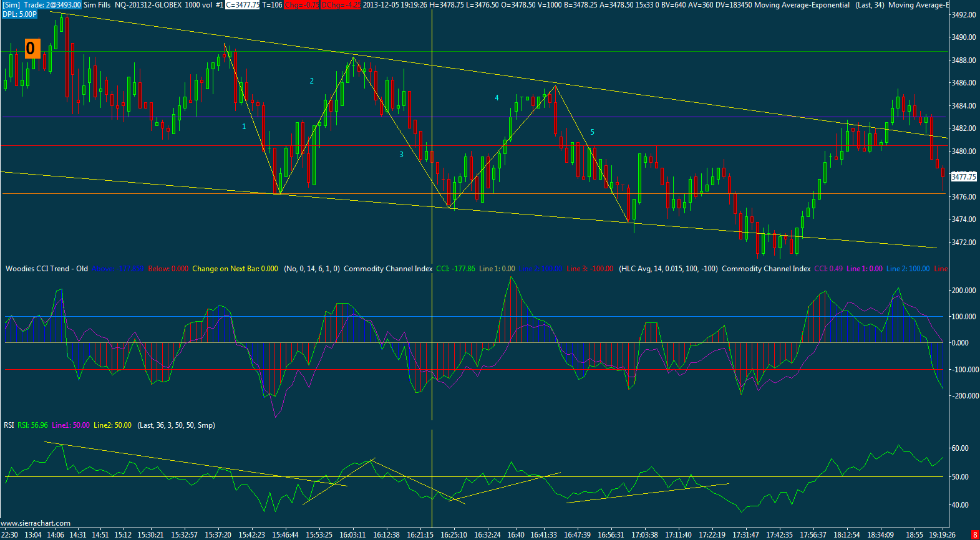Click the 16:40 time axis label
The width and height of the screenshot is (980, 540).
coord(516,534)
